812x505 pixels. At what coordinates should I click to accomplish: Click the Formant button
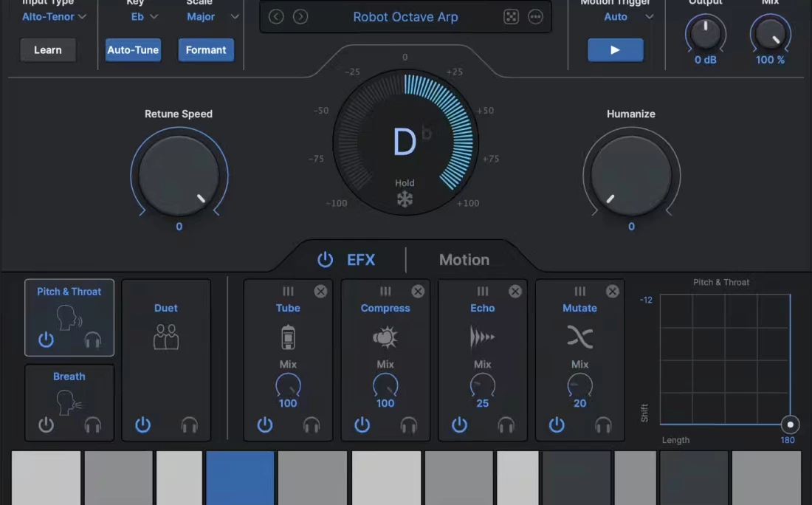[x=206, y=50]
